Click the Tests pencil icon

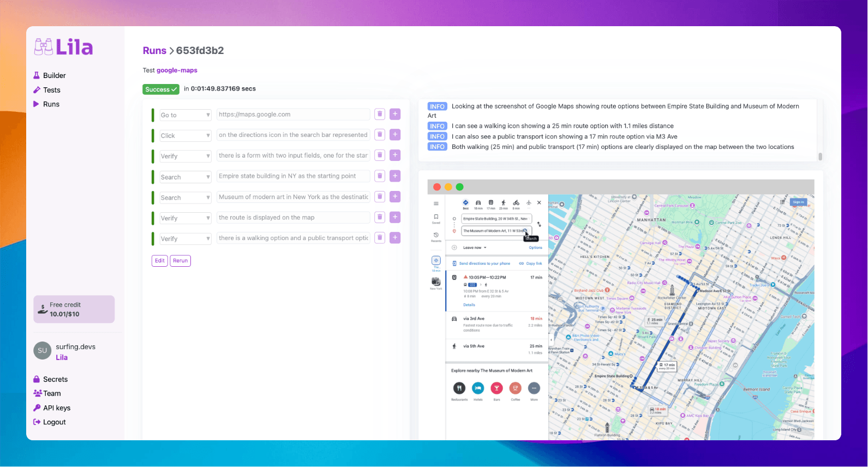click(37, 90)
